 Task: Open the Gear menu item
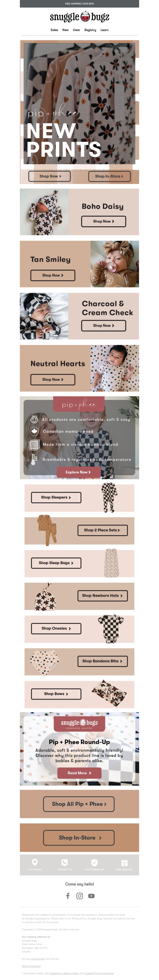(x=77, y=30)
